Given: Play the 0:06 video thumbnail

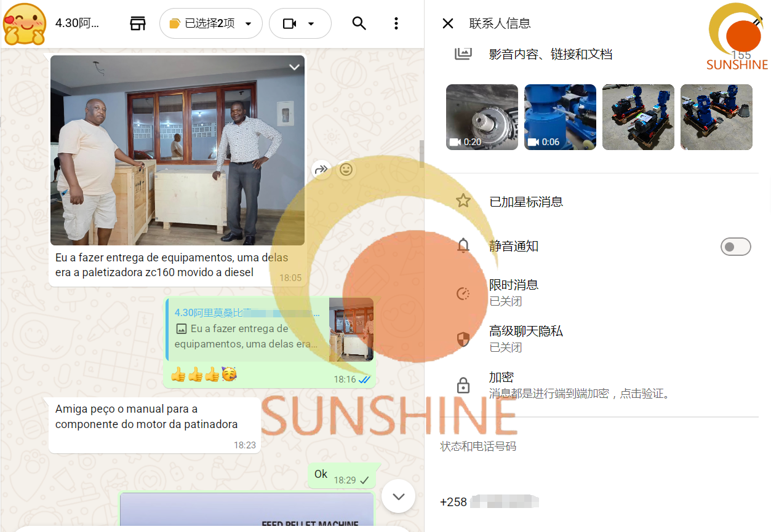Looking at the screenshot, I should click(560, 117).
